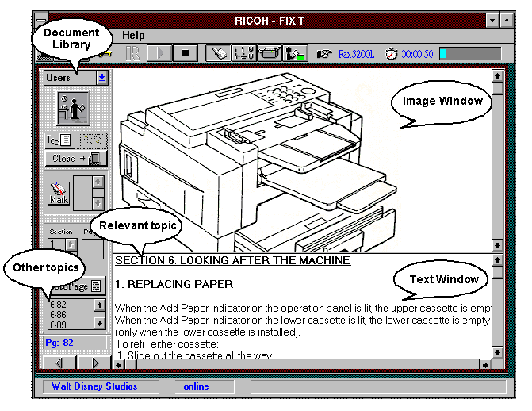This screenshot has height=411, width=532.
Task: Click the Section number field
Action: pos(56,244)
